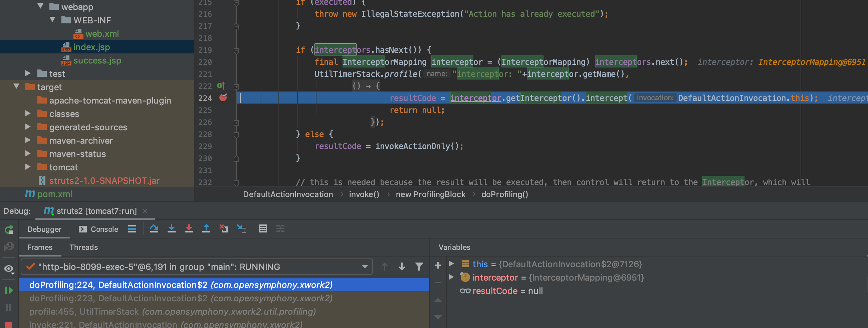Expand the test folder
The image size is (868, 328).
click(x=28, y=73)
